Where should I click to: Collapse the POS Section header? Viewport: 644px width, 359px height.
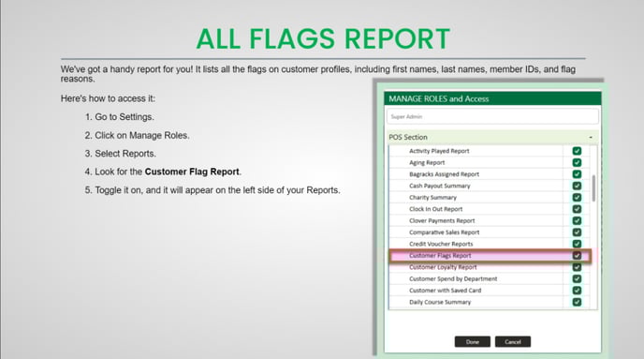coord(492,137)
